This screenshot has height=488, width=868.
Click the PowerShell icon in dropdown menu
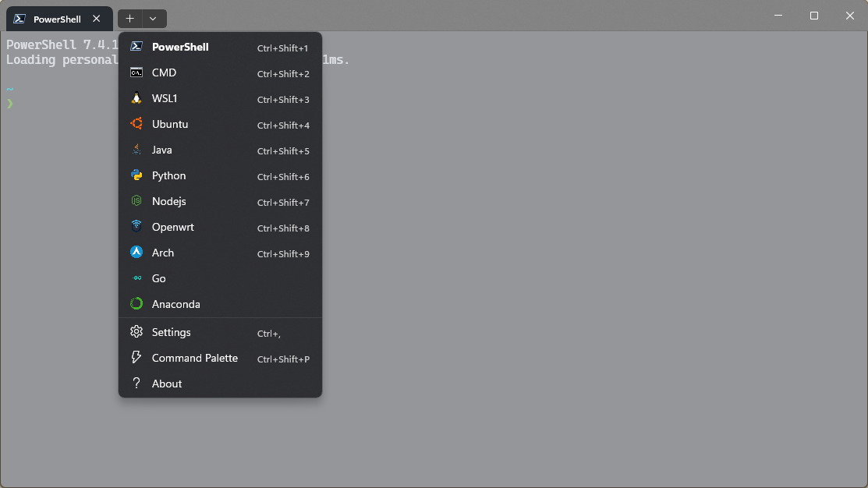point(136,47)
